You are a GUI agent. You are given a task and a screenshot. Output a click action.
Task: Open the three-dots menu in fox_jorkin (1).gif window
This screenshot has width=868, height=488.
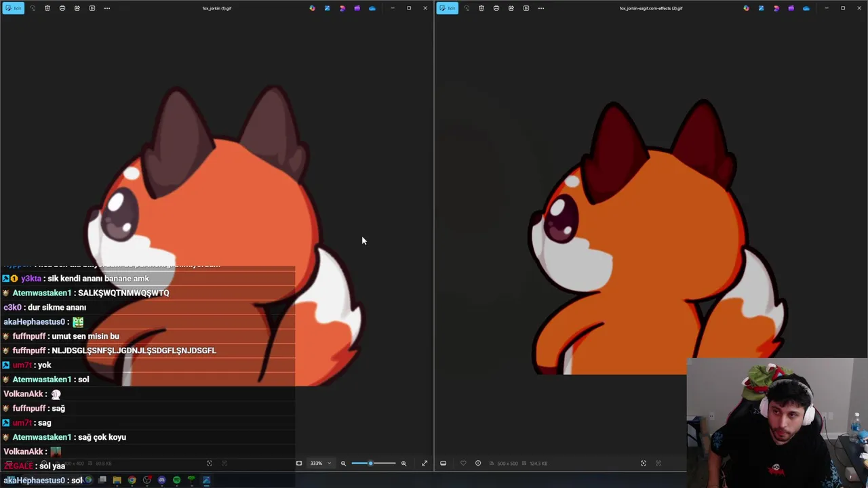107,8
